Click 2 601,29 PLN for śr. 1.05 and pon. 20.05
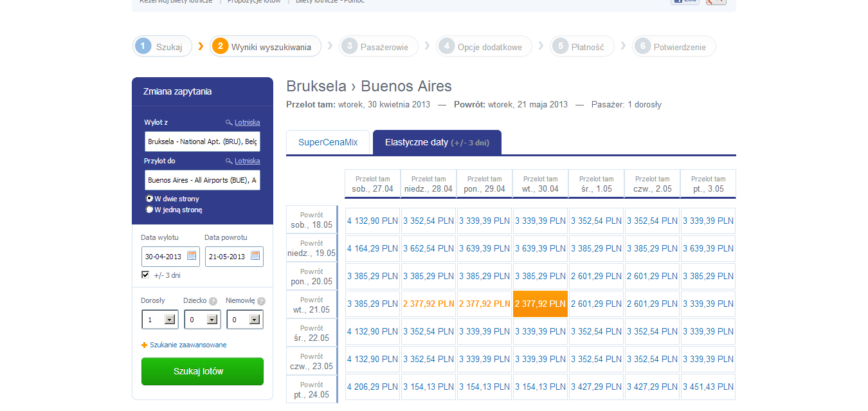This screenshot has width=868, height=411. (x=597, y=276)
